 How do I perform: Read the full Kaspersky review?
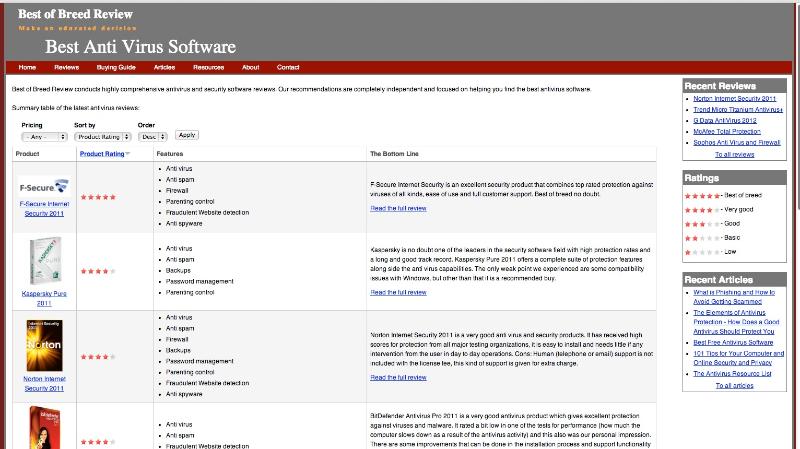398,292
